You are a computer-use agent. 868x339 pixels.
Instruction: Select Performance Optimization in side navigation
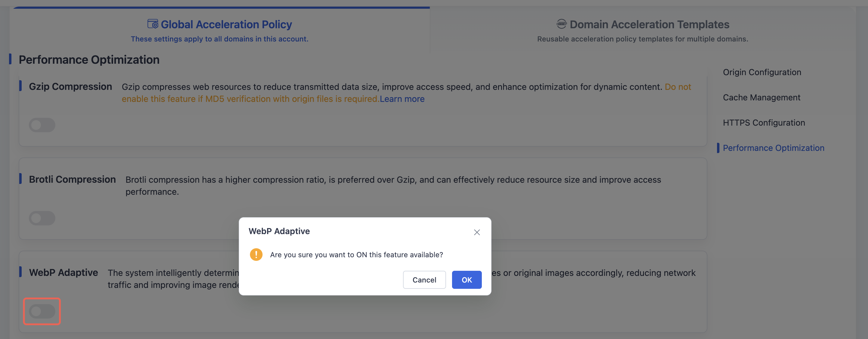[773, 148]
